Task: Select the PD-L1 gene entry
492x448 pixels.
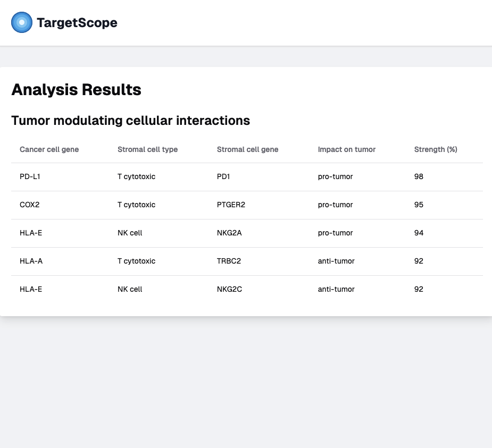Action: [x=30, y=176]
